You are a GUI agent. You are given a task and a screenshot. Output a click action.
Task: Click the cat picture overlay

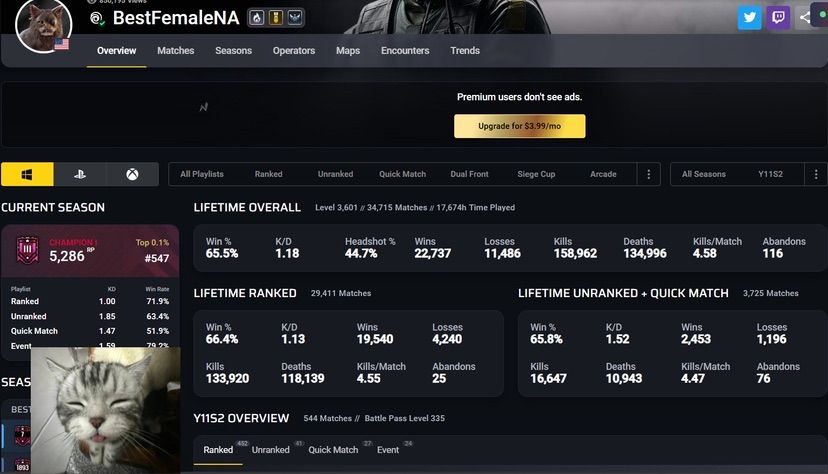106,410
